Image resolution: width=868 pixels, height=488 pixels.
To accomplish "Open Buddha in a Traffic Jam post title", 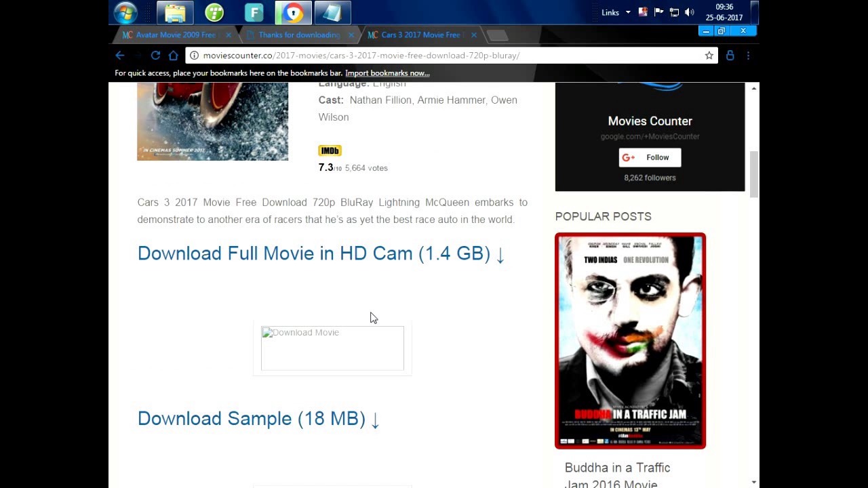I will pos(617,476).
